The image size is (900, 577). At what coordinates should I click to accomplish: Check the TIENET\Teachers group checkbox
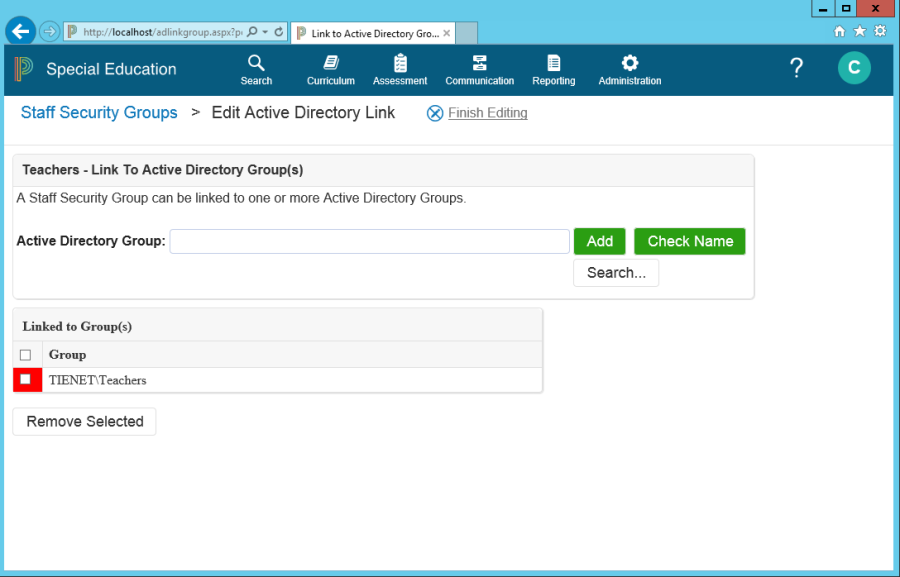(x=26, y=380)
